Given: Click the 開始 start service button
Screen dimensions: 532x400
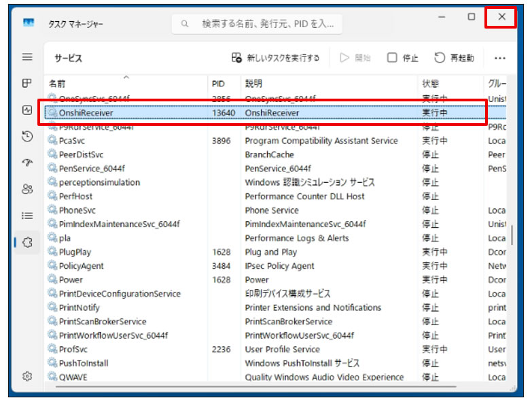Looking at the screenshot, I should pos(355,58).
